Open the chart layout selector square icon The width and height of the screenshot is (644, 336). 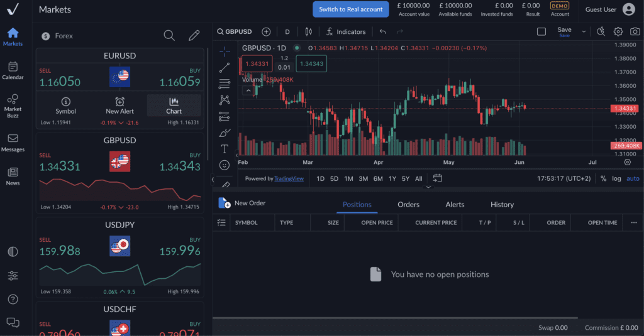coord(541,31)
